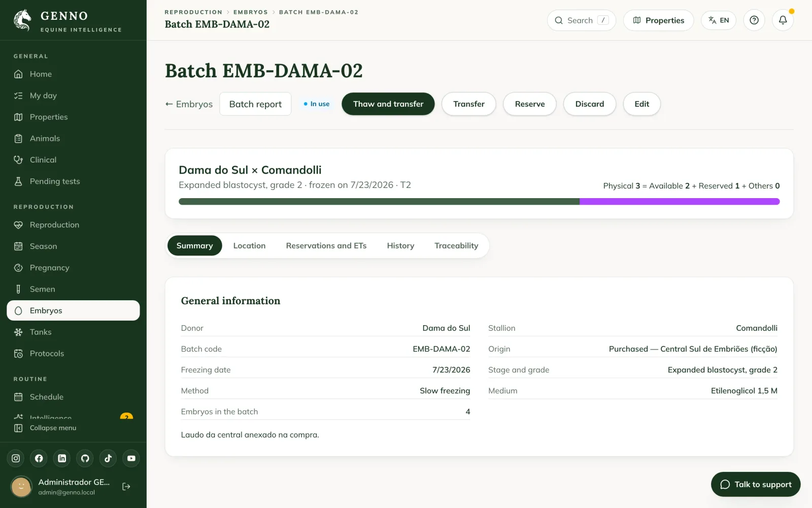Open the EN language selector

(x=719, y=20)
